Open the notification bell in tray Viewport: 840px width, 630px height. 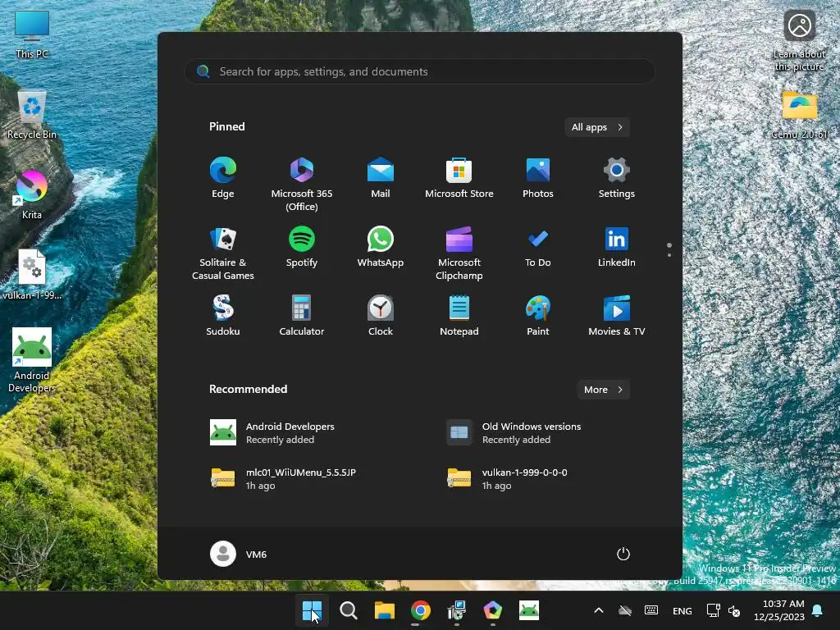point(818,610)
